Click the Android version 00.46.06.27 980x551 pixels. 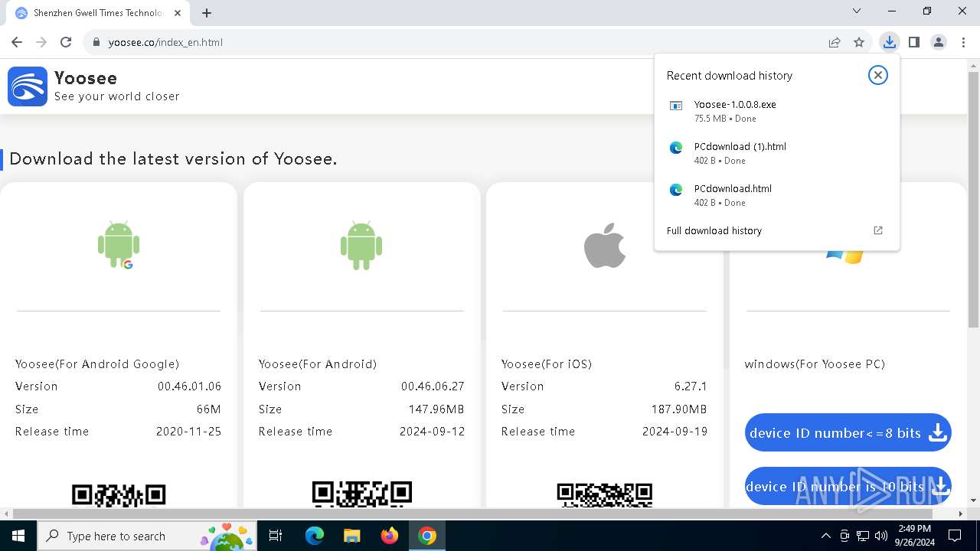433,386
